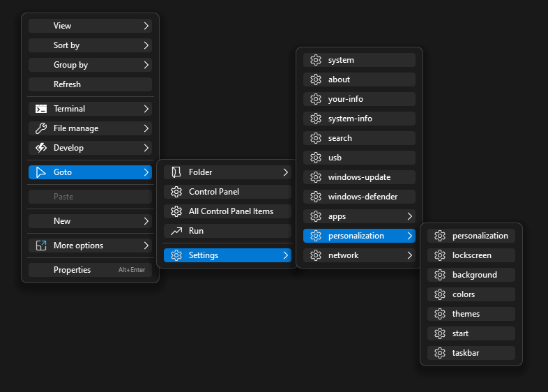
Task: Open personalization in the last submenu
Action: (x=471, y=236)
